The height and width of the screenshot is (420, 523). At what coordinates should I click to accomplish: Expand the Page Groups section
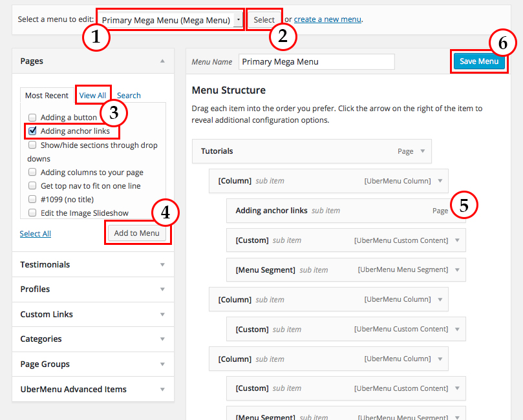(x=162, y=364)
